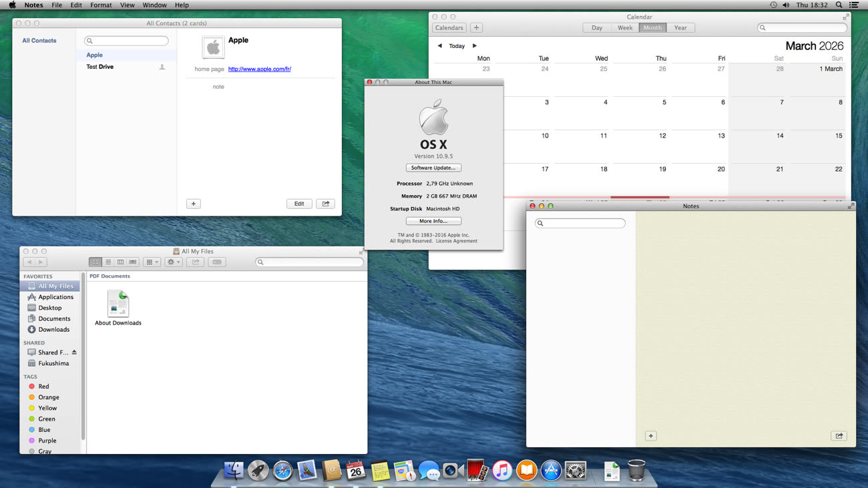Click the Contacts search field

[x=127, y=41]
